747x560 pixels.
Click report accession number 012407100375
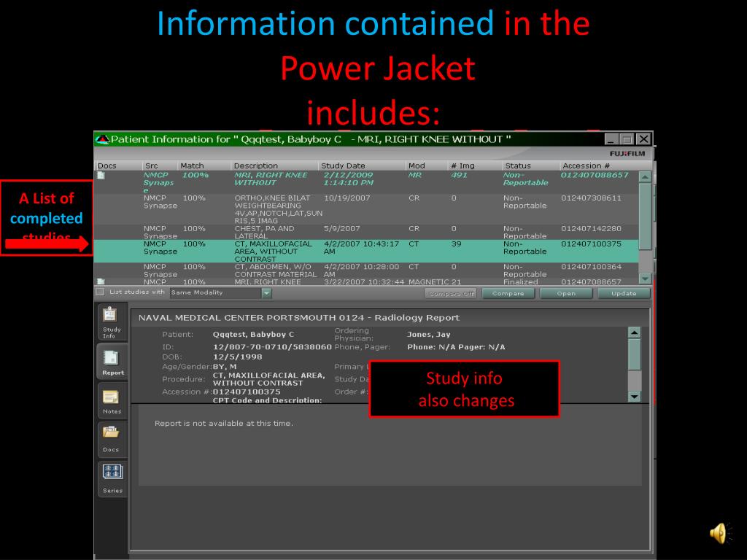[247, 392]
